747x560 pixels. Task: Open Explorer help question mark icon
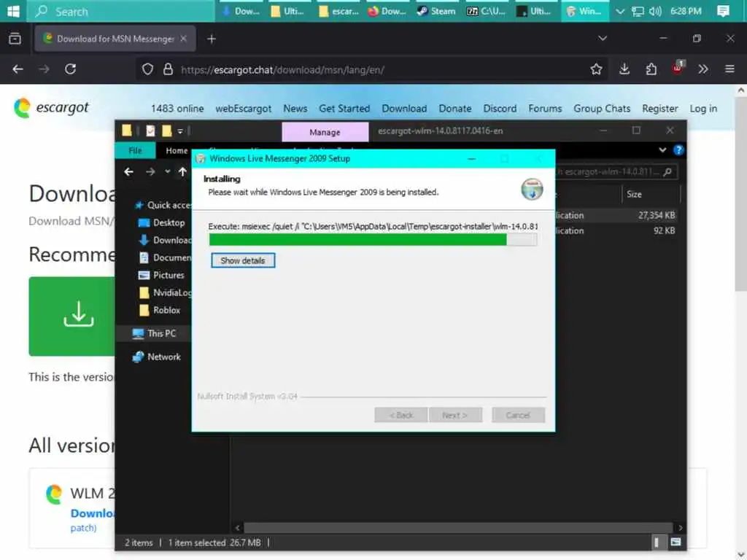tap(678, 150)
